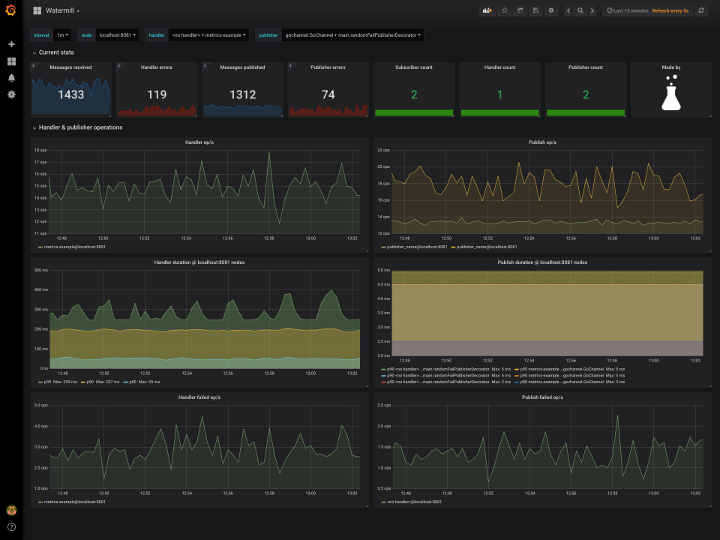Star the Watermill dashboard
This screenshot has height=540, width=720.
pos(504,10)
